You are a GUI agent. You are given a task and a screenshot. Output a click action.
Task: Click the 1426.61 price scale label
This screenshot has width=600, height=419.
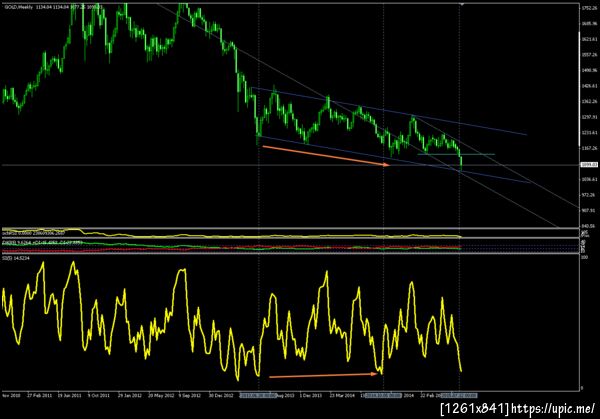tap(589, 86)
